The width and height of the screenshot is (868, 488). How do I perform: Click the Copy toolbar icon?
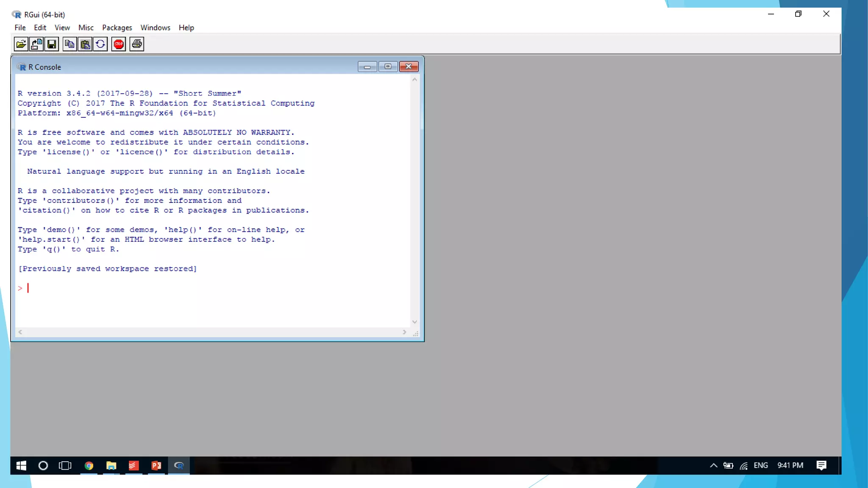coord(70,44)
